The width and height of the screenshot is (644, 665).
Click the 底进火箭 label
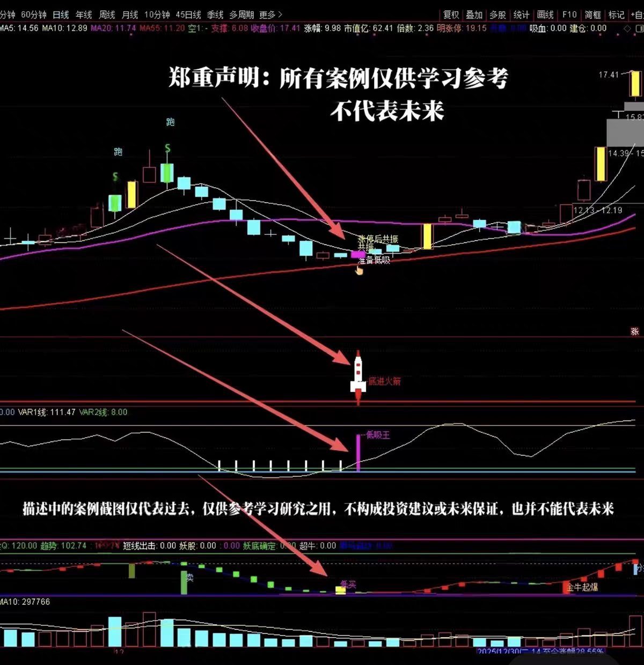384,381
